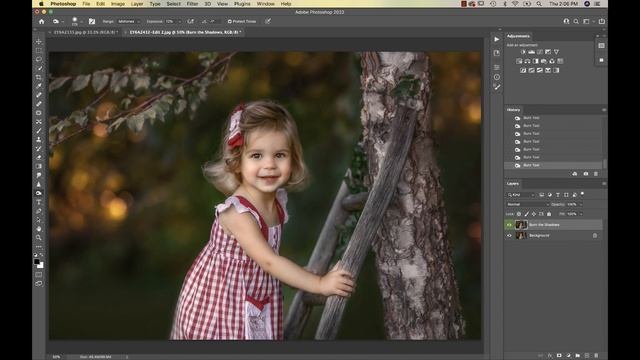640x360 pixels.
Task: Click the foreground color swatch
Action: 37,262
